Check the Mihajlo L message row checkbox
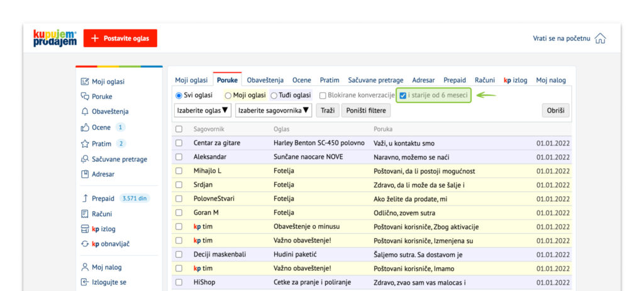644x291 pixels. (x=179, y=171)
